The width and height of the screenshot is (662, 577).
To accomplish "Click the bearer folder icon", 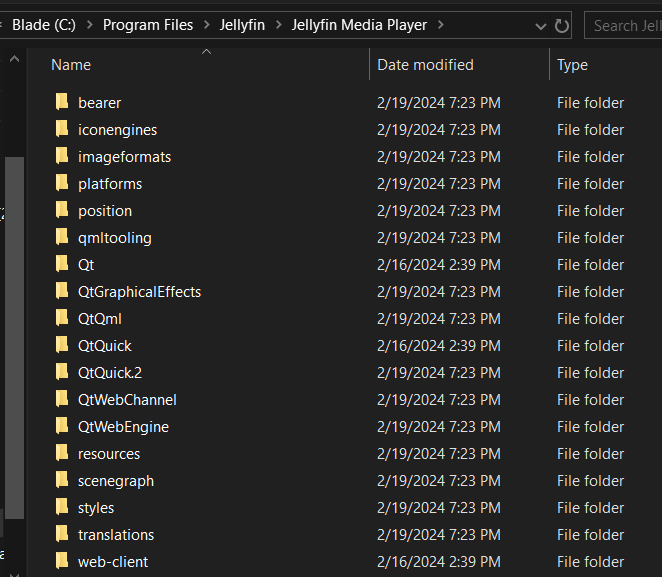I will (62, 102).
